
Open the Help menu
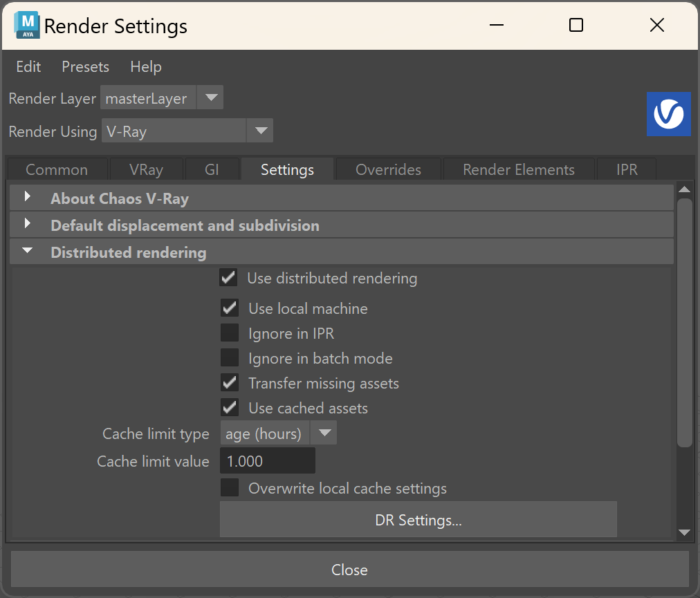pos(146,67)
